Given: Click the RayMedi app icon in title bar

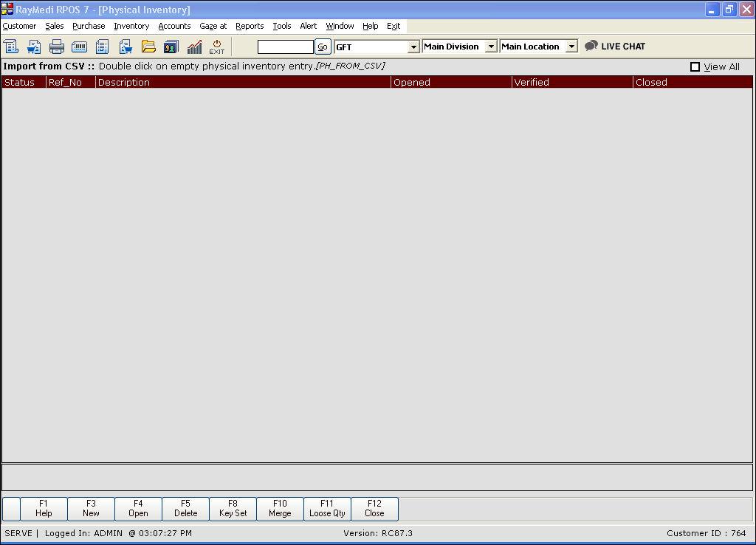Looking at the screenshot, I should [7, 9].
